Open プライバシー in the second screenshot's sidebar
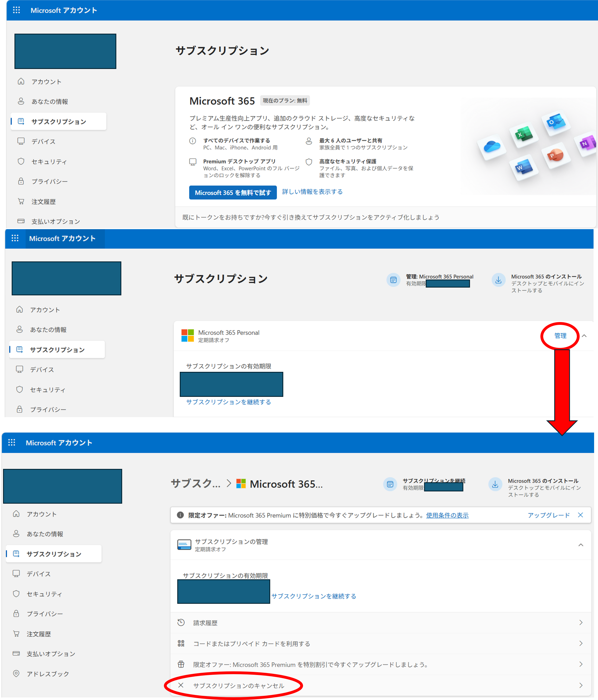Viewport: 598px width, 700px height. (48, 409)
